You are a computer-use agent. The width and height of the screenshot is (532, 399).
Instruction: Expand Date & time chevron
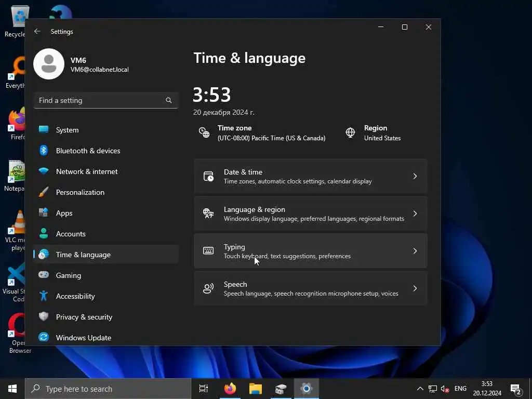415,176
